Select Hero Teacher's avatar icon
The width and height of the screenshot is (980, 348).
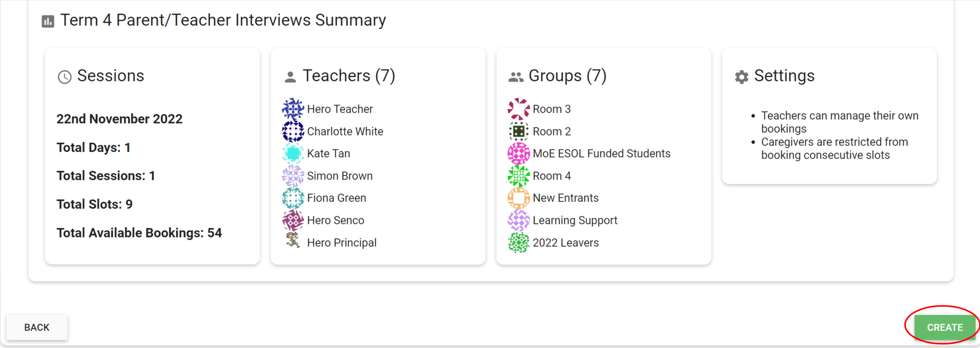tap(293, 109)
